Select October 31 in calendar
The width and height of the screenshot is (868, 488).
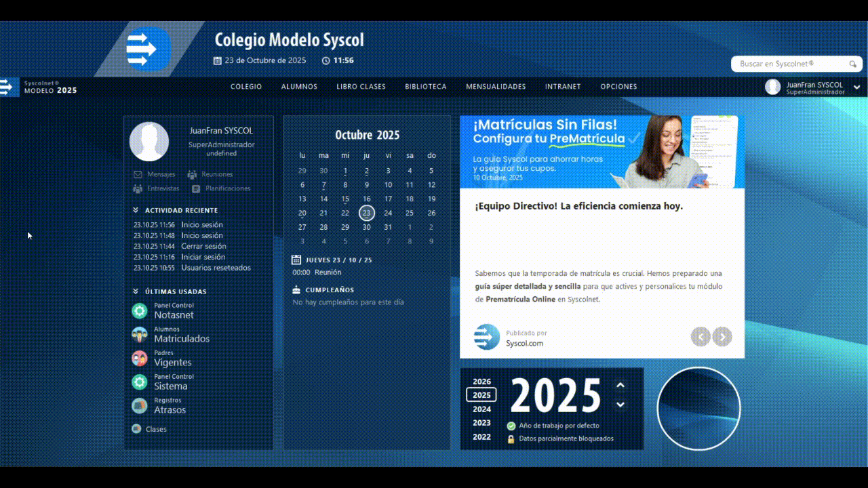[x=388, y=227]
